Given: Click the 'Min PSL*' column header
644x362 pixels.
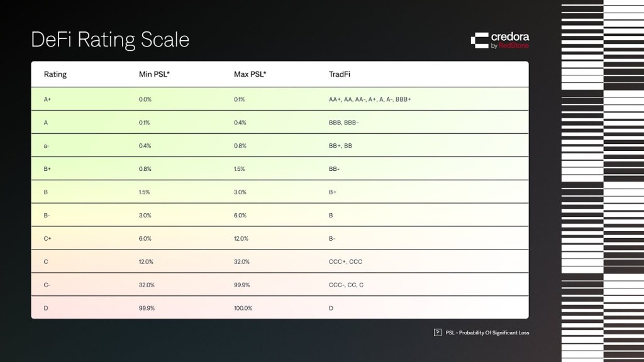Looking at the screenshot, I should point(154,74).
